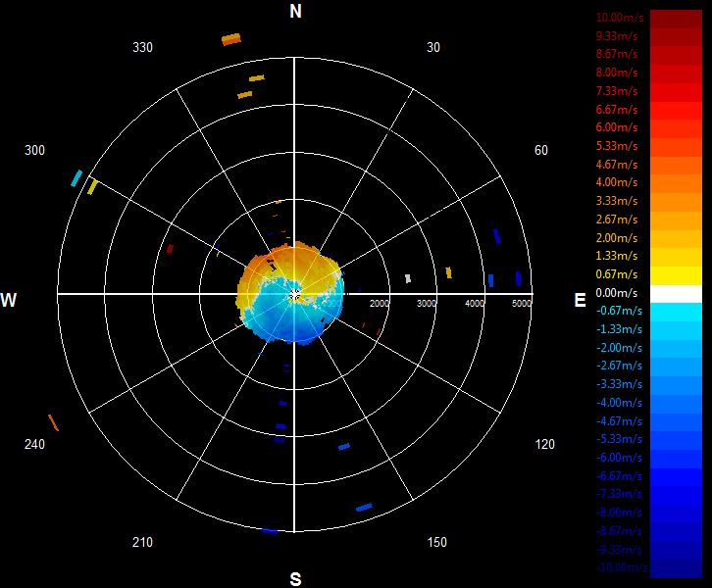Screen dimensions: 712x588
Task: Click the 2.67m/s legend label
Action: 617,220
